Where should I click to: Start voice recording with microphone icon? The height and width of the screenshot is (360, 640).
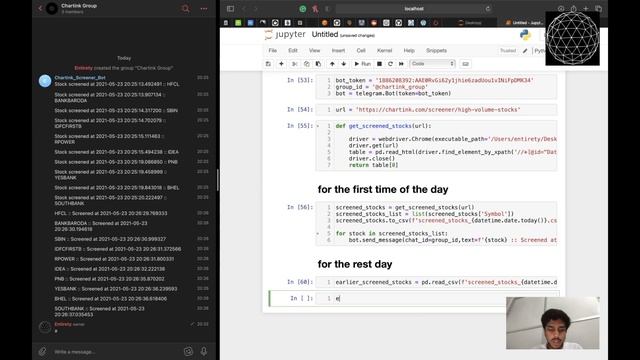point(204,351)
